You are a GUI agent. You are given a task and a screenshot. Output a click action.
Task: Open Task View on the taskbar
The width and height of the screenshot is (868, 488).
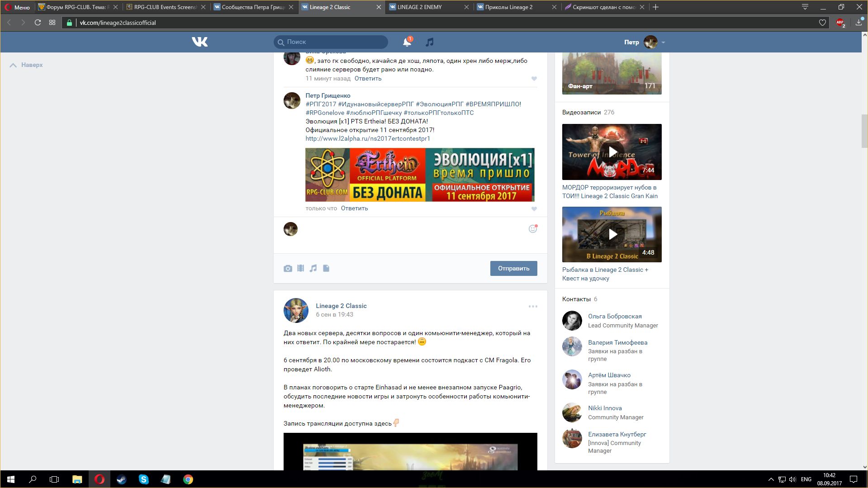(x=54, y=479)
